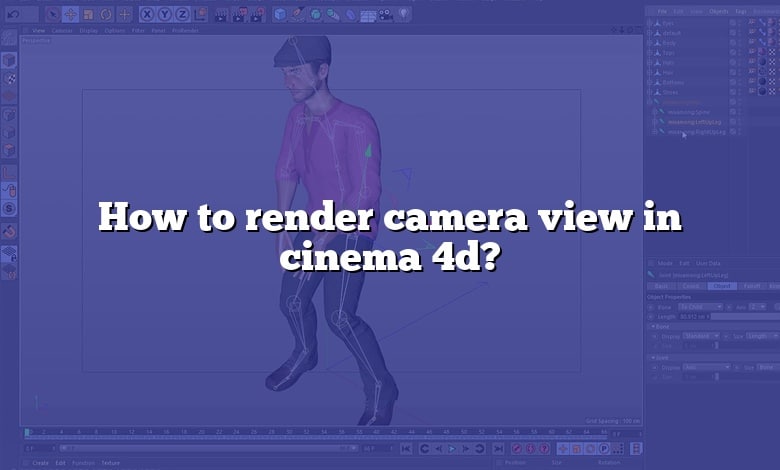
Task: Open the Axis dropdown
Action: pyautogui.click(x=758, y=307)
